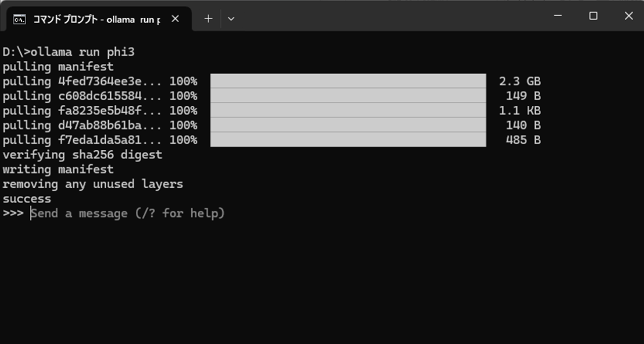Click the 1.1 KB size label

pos(520,111)
